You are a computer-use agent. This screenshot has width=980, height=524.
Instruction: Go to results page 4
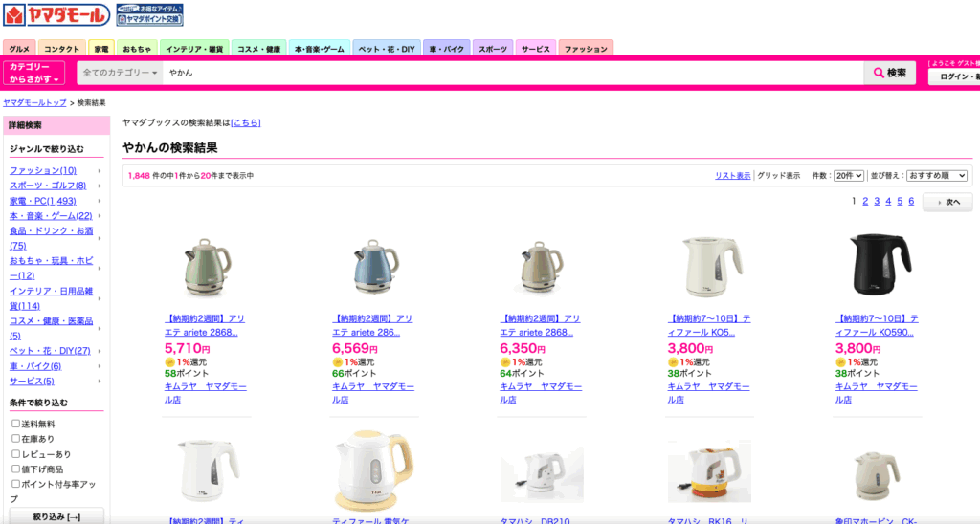click(x=888, y=201)
